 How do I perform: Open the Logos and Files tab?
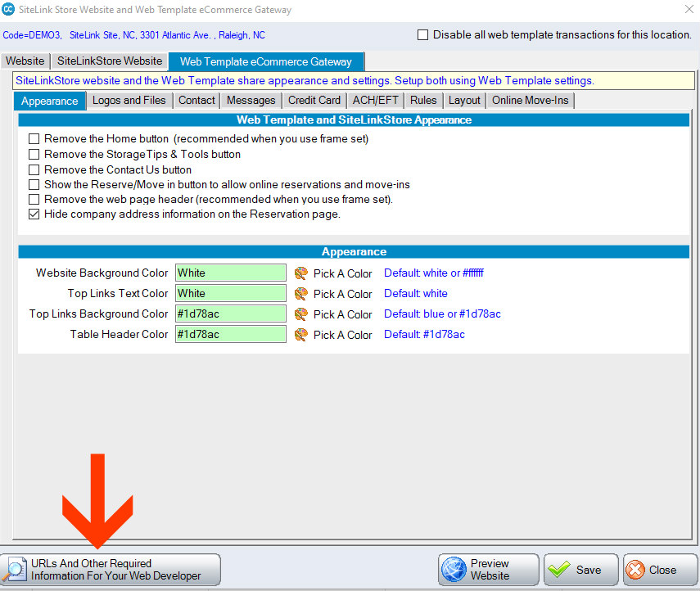pyautogui.click(x=129, y=101)
